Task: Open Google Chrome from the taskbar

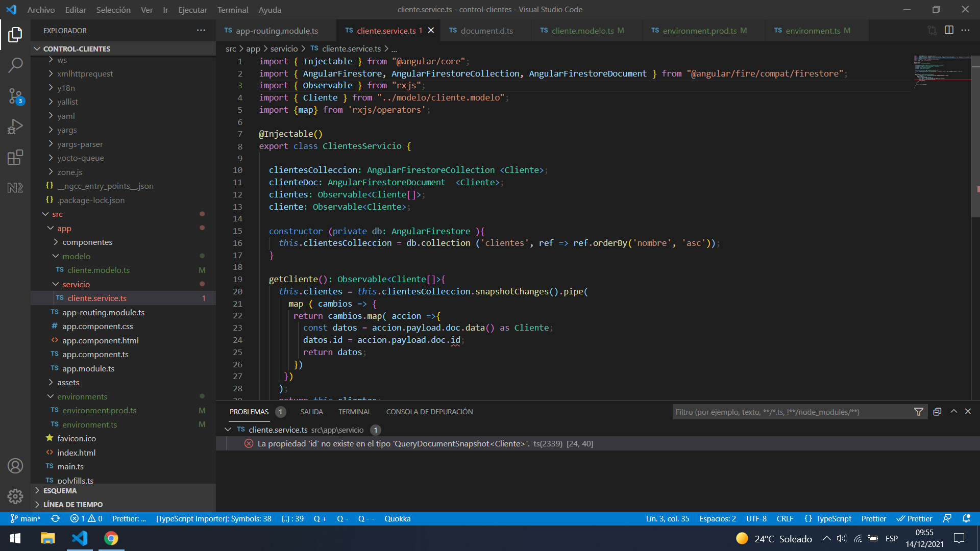Action: [x=111, y=538]
